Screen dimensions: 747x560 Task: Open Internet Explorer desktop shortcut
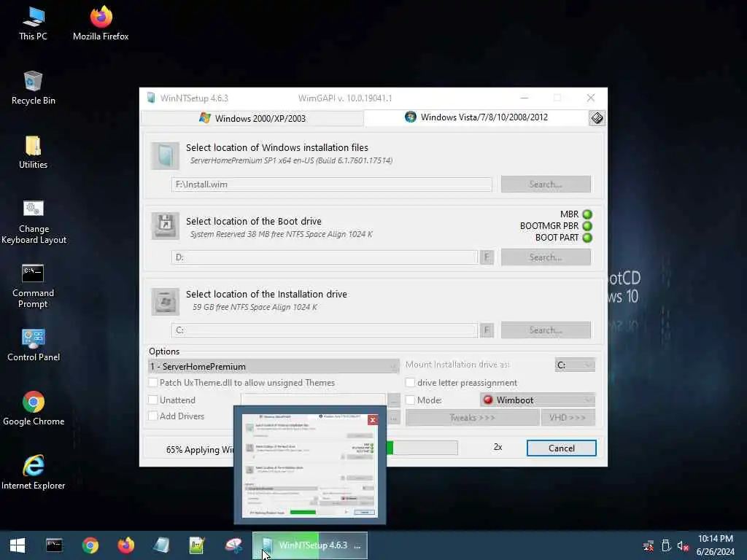(34, 472)
